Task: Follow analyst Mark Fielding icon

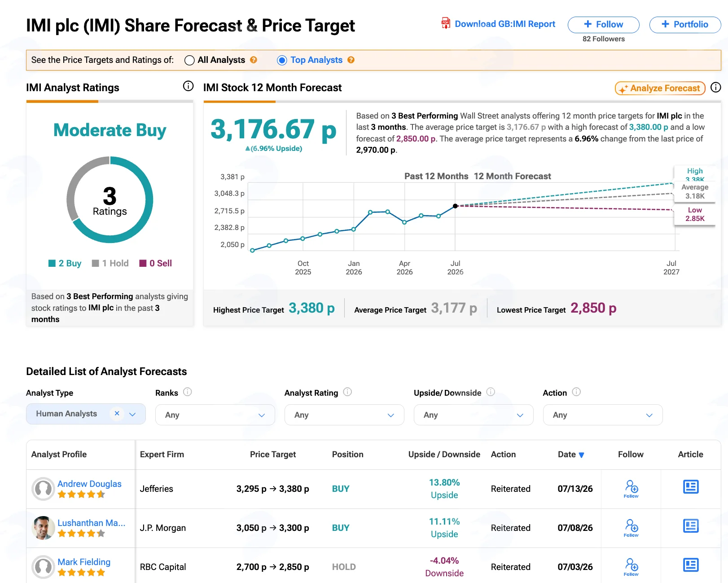Action: pyautogui.click(x=631, y=567)
